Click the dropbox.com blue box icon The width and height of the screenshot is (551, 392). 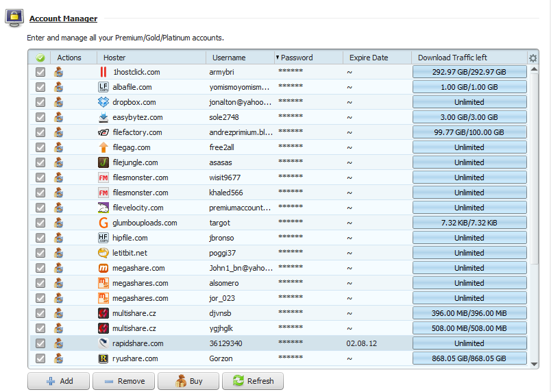point(103,102)
